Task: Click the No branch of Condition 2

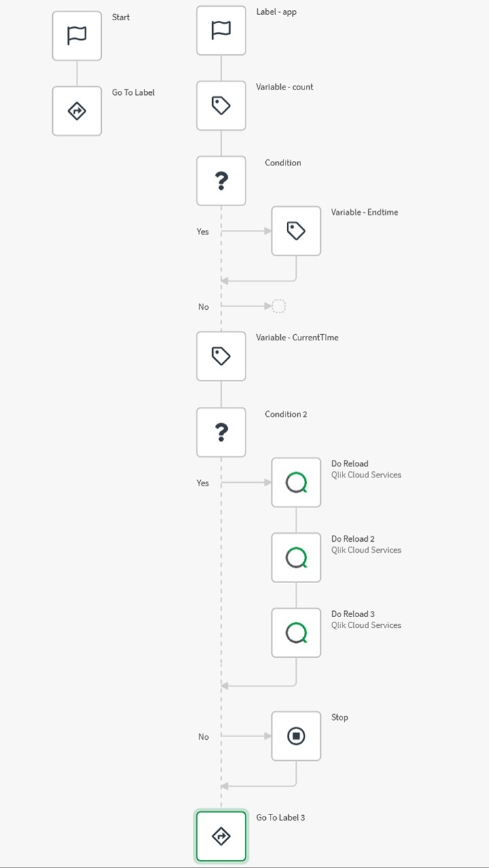Action: (x=203, y=736)
